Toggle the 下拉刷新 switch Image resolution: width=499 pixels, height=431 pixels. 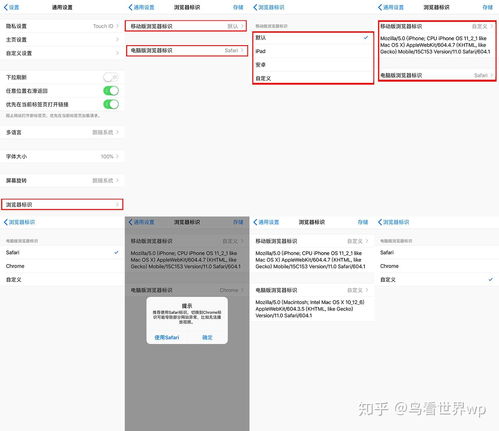[111, 77]
